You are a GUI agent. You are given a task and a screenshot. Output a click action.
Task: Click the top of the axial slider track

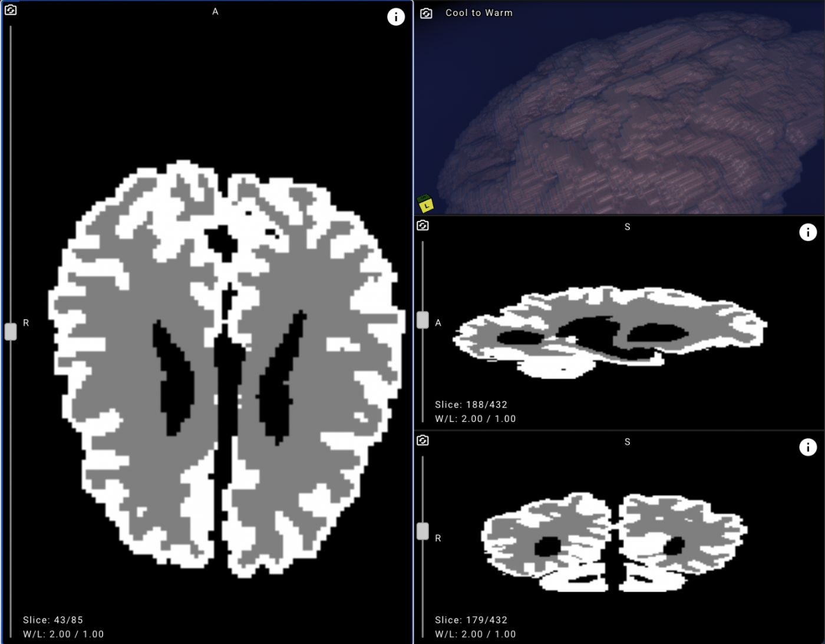(11, 29)
